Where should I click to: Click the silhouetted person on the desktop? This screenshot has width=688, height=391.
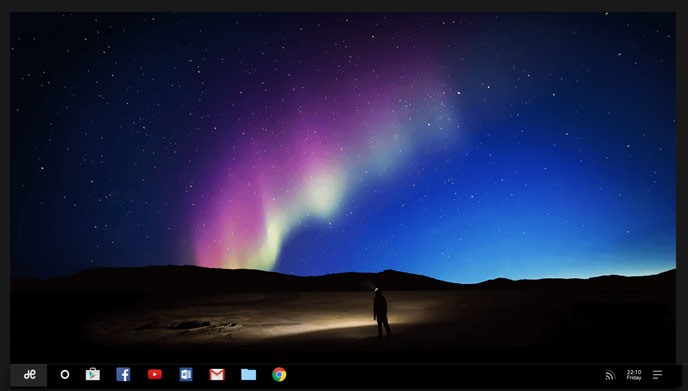pyautogui.click(x=381, y=313)
